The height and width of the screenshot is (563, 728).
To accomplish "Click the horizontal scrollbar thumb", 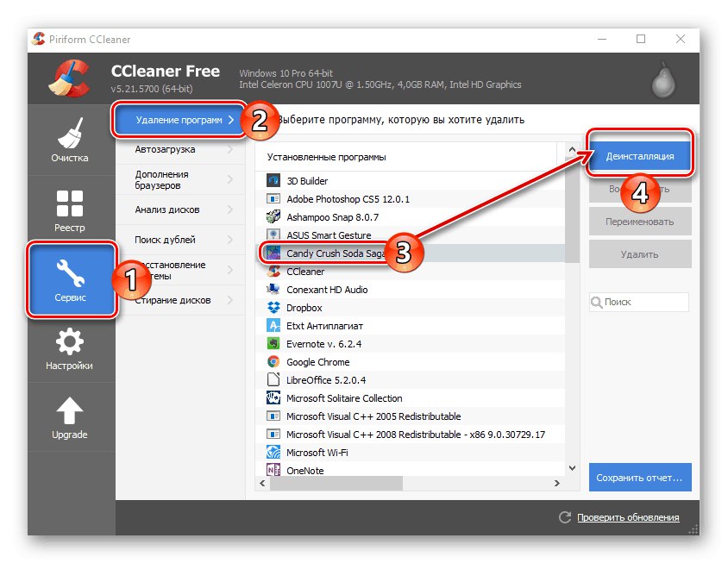I will pyautogui.click(x=336, y=483).
